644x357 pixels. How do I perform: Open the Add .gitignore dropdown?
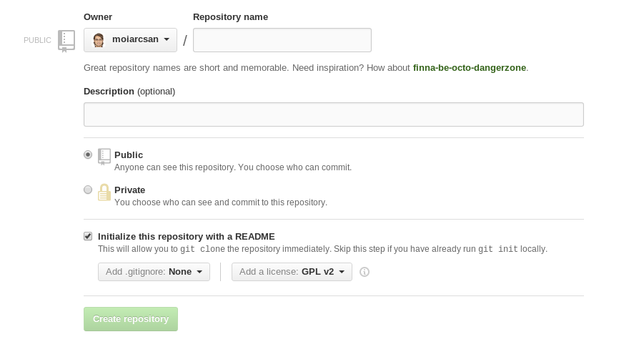(x=154, y=272)
